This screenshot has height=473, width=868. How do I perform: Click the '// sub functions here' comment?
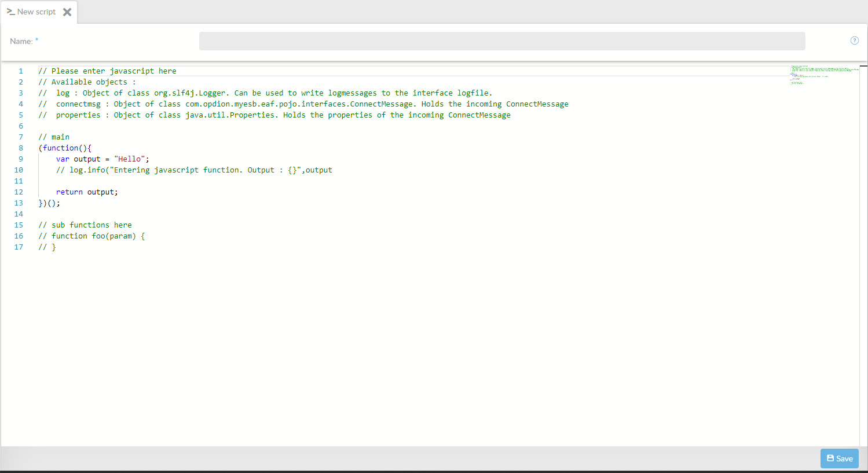click(x=85, y=225)
